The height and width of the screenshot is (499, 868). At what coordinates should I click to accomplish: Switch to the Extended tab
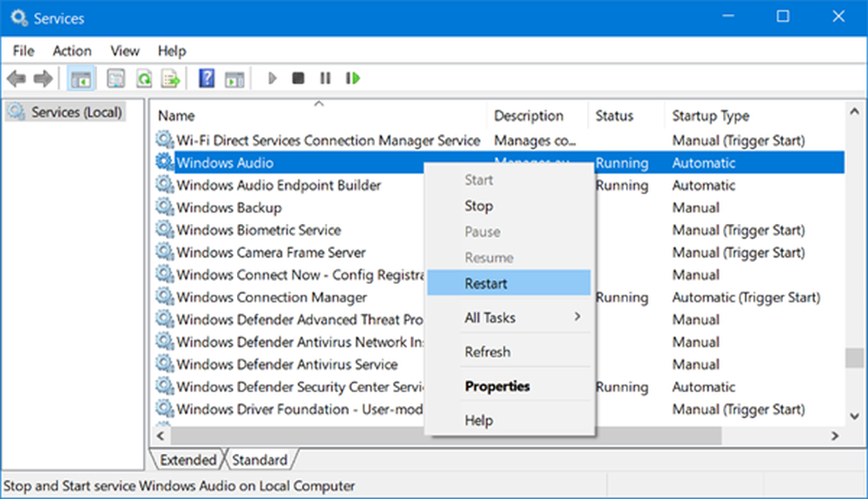[187, 460]
